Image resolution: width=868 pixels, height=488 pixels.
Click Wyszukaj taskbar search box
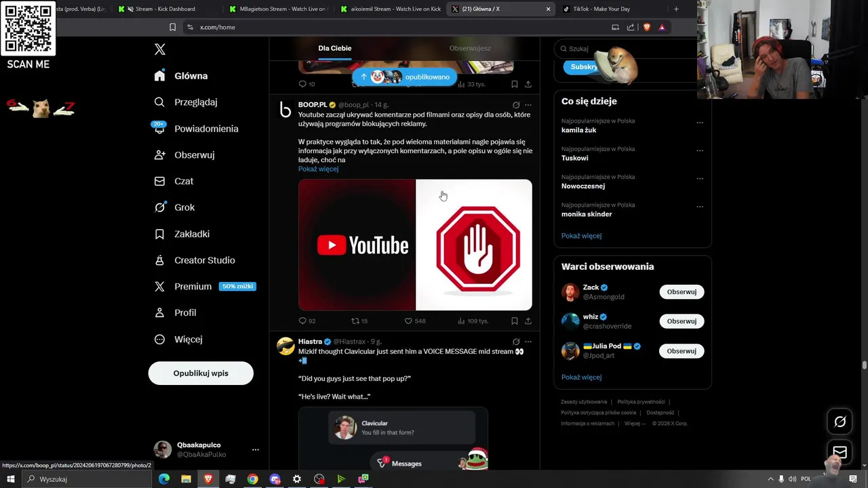tap(88, 479)
